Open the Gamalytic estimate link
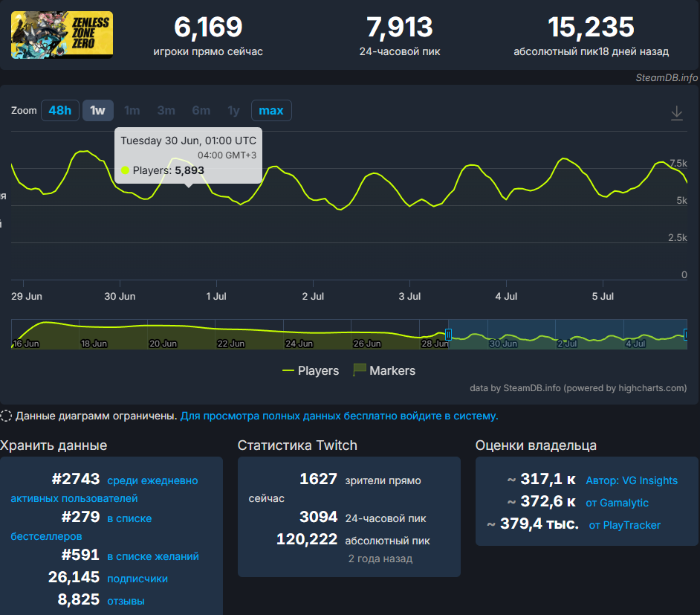Viewport: 700px width, 615px height. click(617, 503)
